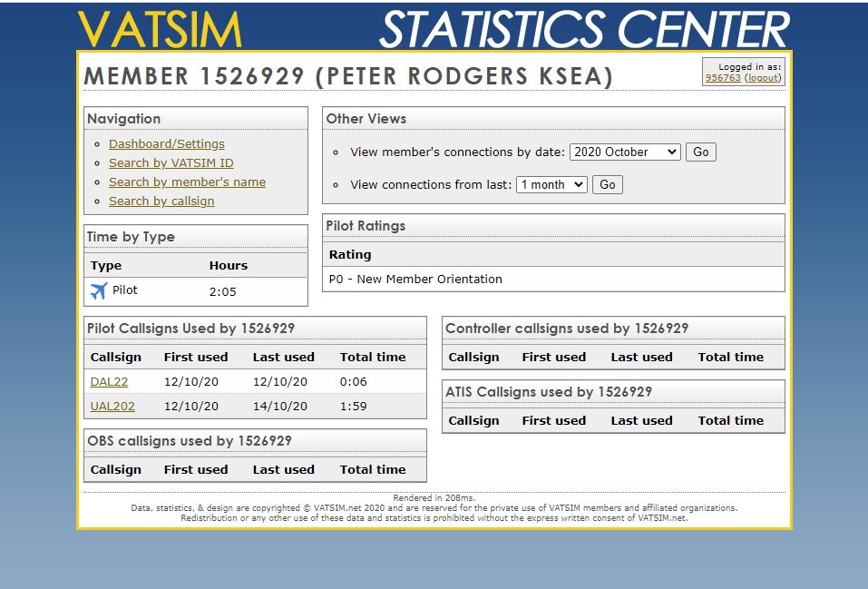
Task: Click the yellow VATSIM logo
Action: 160,29
